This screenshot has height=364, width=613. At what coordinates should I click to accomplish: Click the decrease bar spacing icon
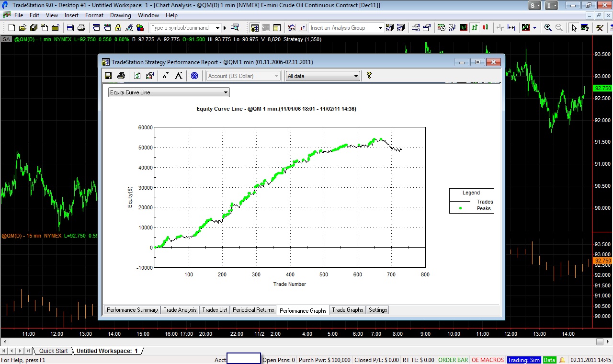pos(500,28)
